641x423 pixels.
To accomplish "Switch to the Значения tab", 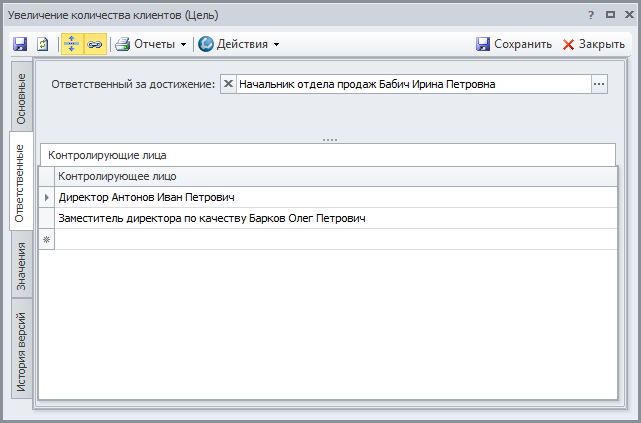I will pyautogui.click(x=21, y=267).
